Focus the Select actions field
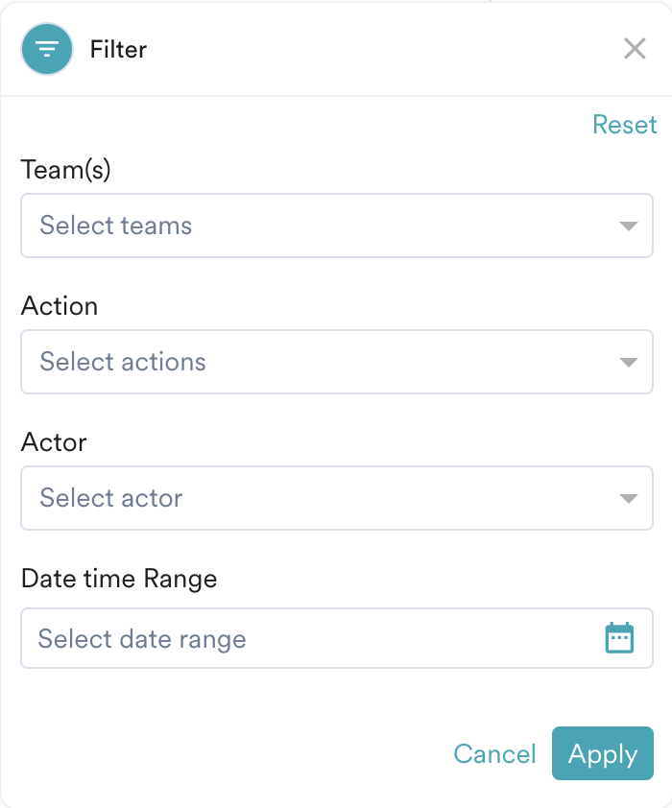The width and height of the screenshot is (672, 808). click(337, 362)
